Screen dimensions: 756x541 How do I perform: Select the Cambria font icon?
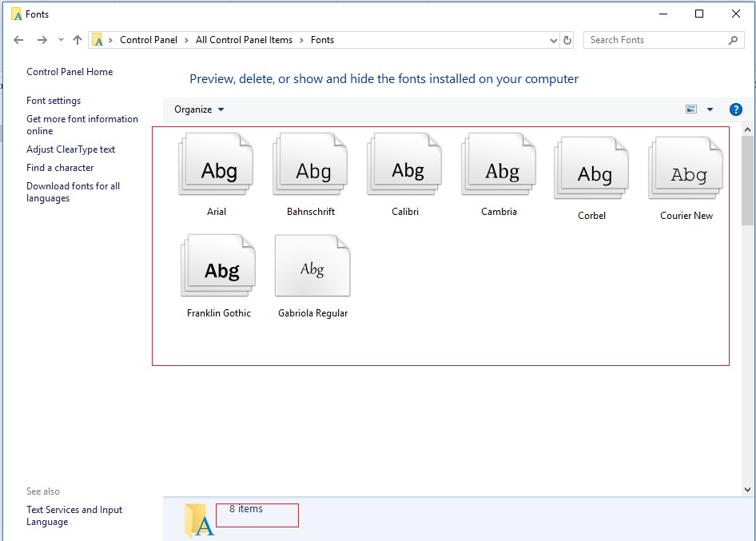(x=499, y=167)
